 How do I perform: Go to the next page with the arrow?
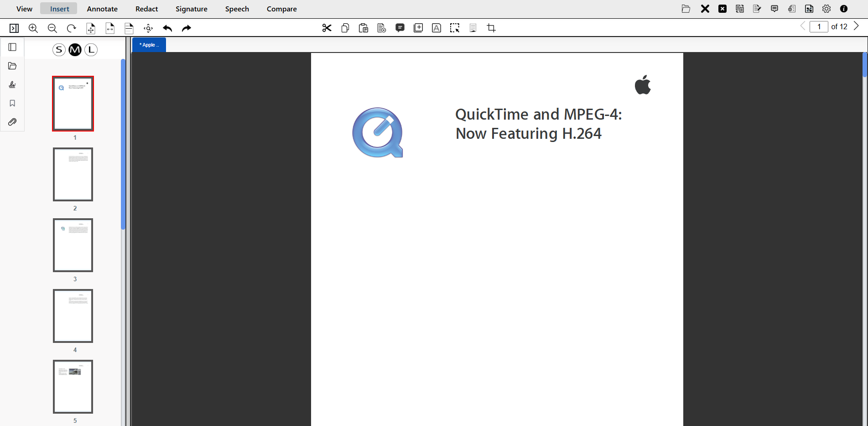[x=857, y=26]
